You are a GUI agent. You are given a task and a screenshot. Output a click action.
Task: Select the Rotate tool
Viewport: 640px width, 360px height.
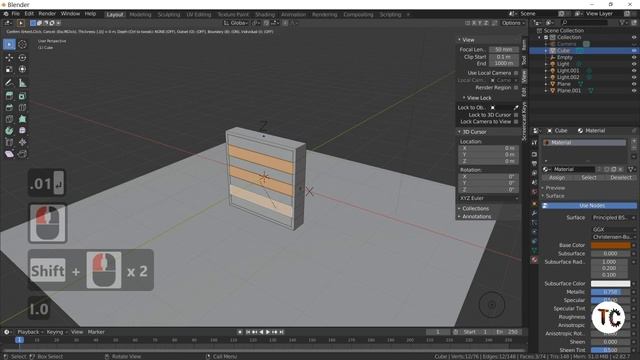(x=22, y=58)
